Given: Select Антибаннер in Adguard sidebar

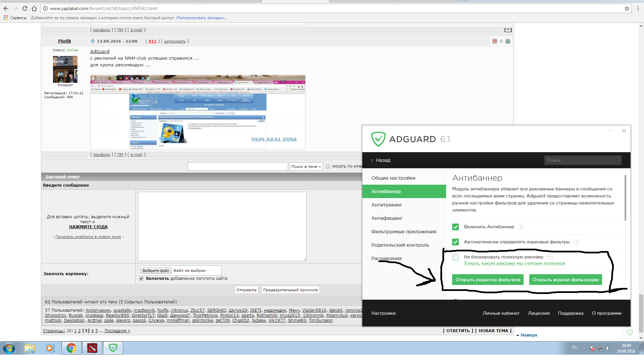Looking at the screenshot, I should click(x=404, y=191).
